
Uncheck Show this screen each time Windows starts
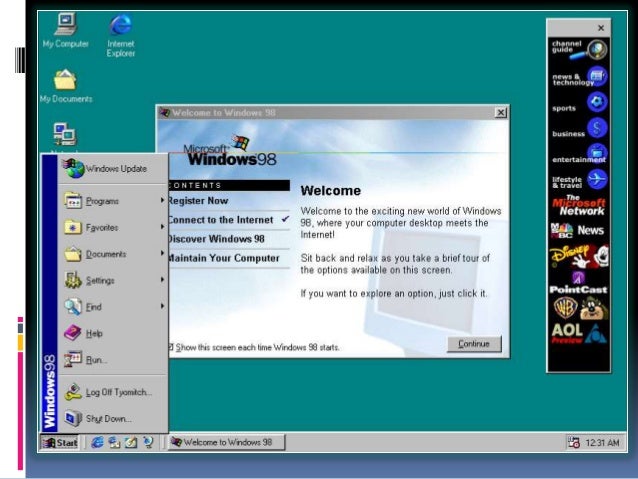[171, 347]
